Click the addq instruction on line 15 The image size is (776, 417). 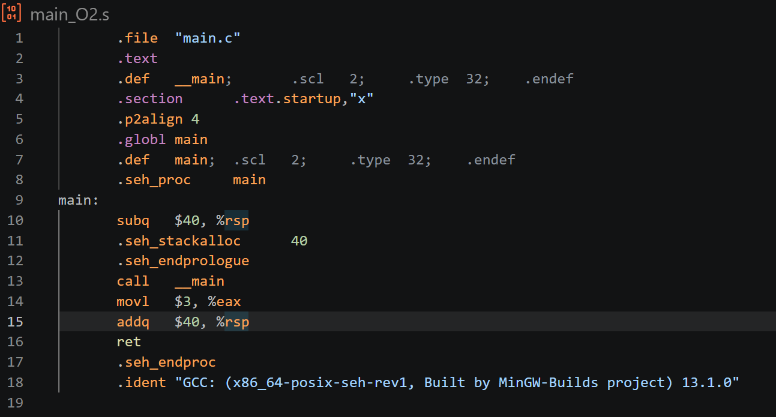click(x=133, y=322)
